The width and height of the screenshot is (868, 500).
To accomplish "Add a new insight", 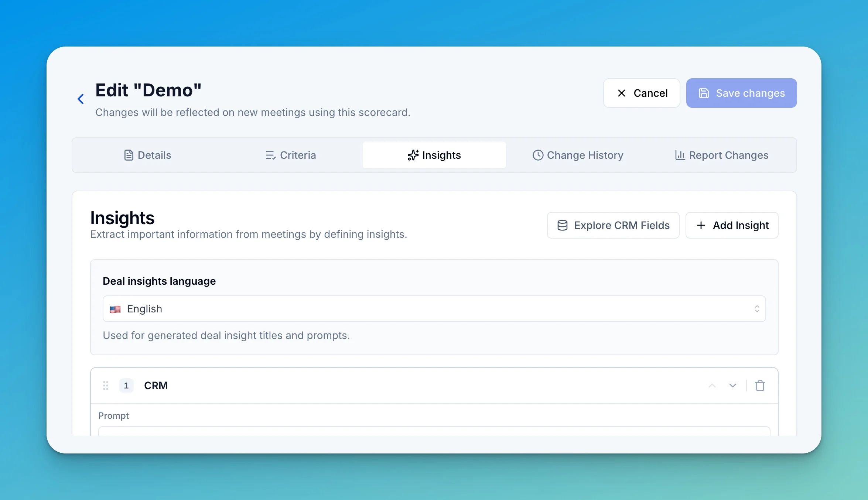I will click(x=732, y=225).
